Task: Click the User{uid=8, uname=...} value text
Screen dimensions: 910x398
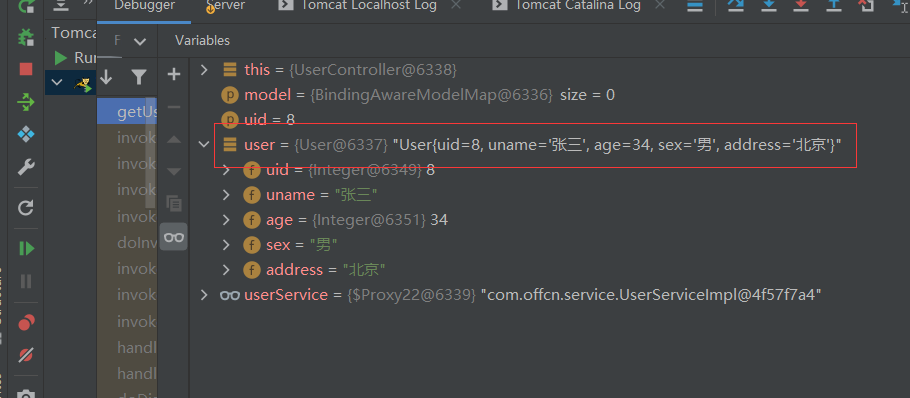Action: pos(618,145)
